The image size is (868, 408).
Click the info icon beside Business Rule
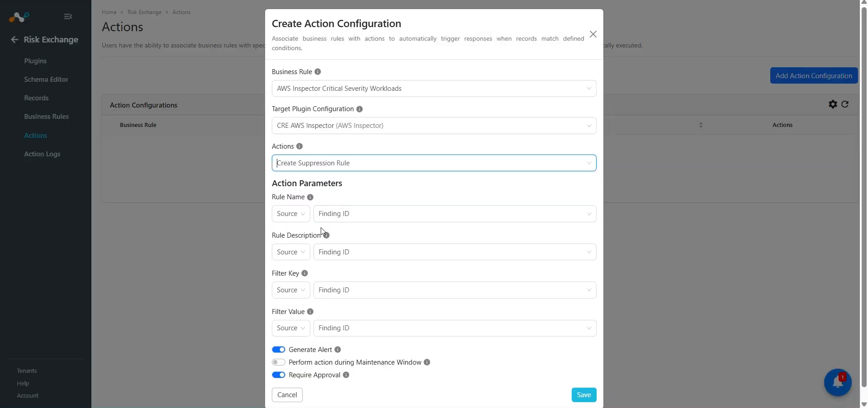[x=318, y=72]
